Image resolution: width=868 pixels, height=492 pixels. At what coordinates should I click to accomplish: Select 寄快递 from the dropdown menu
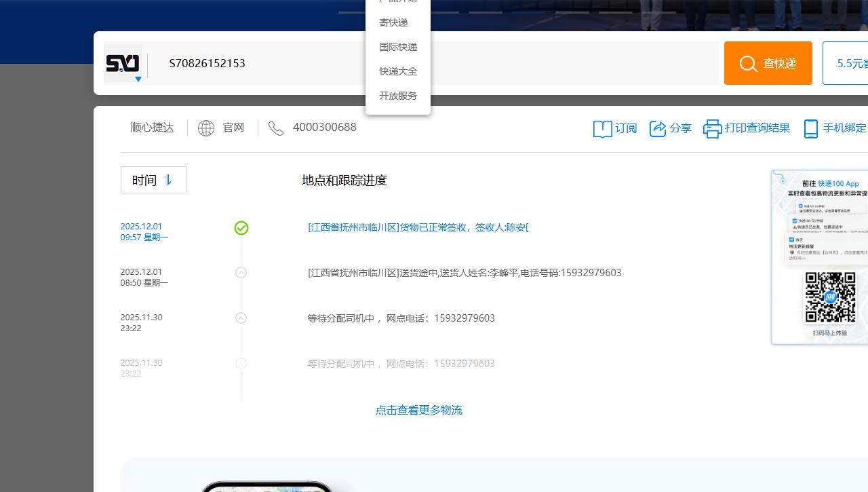point(394,22)
